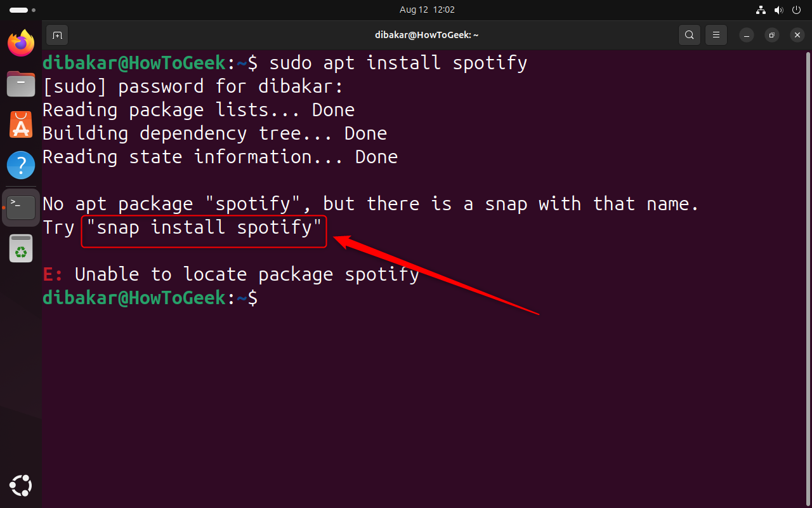The height and width of the screenshot is (508, 812).
Task: Click the volume icon in top bar
Action: [x=779, y=10]
